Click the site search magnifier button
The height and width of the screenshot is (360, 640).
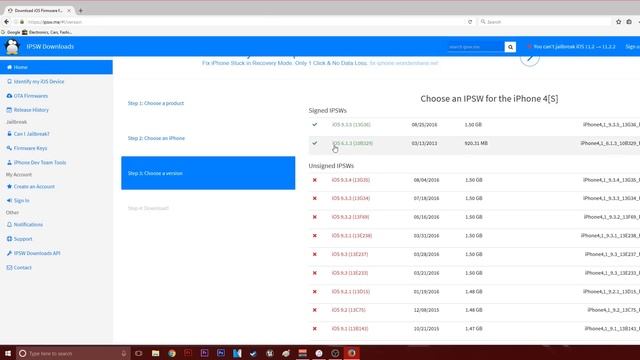[510, 47]
